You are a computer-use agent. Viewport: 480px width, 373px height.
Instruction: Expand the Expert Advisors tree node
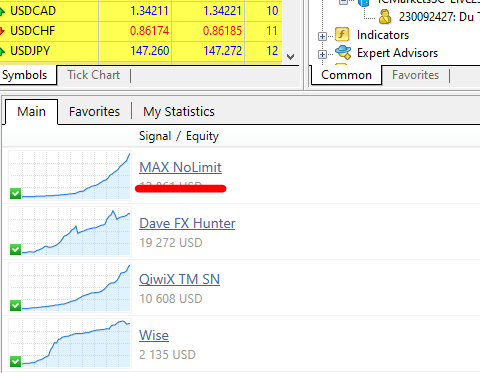tap(322, 54)
